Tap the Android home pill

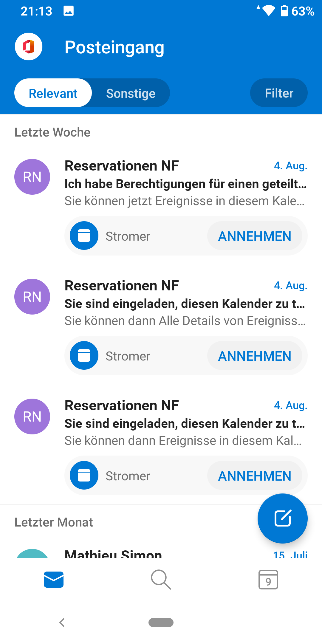tap(161, 623)
